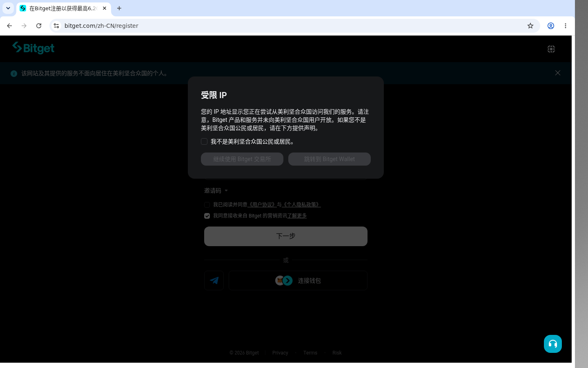Select the 在Bitget注册 tab
Viewport: 588px width, 368px height.
63,8
